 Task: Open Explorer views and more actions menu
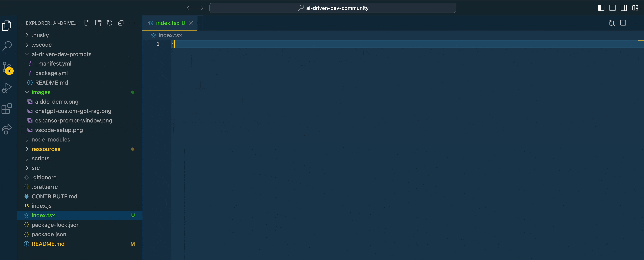coord(132,23)
